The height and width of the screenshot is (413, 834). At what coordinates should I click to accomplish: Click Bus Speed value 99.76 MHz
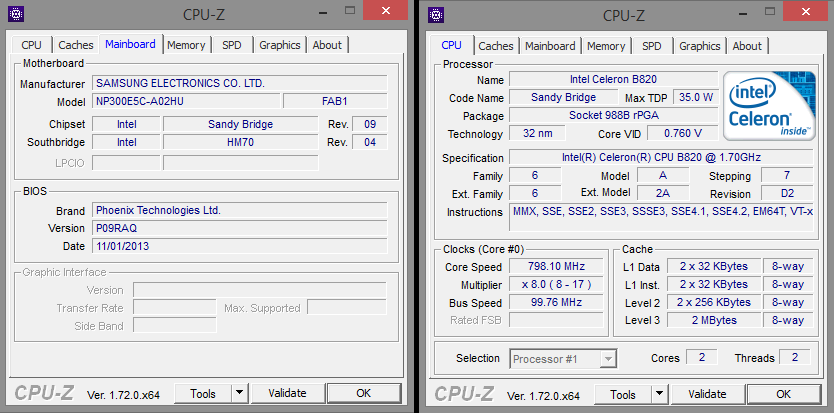click(556, 303)
